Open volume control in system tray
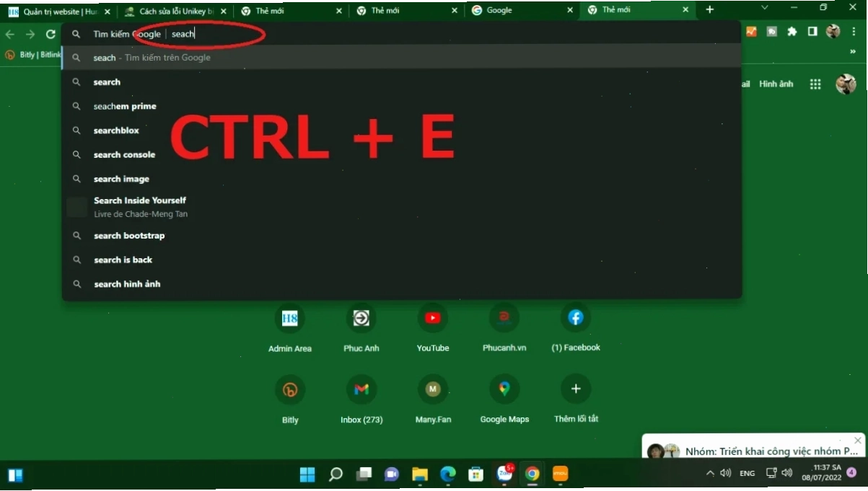 click(787, 473)
